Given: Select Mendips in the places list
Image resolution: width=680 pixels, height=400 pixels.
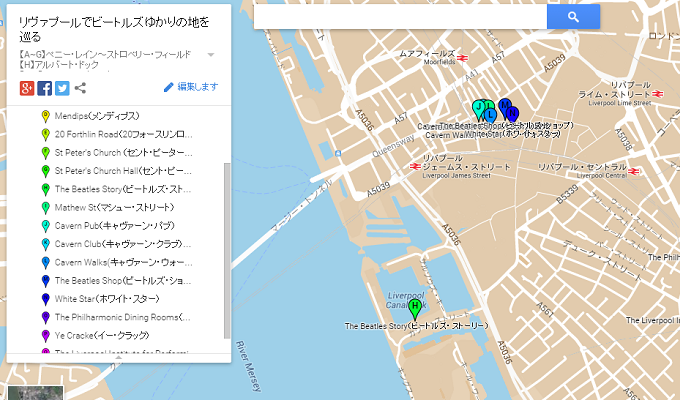Looking at the screenshot, I should click(90, 116).
